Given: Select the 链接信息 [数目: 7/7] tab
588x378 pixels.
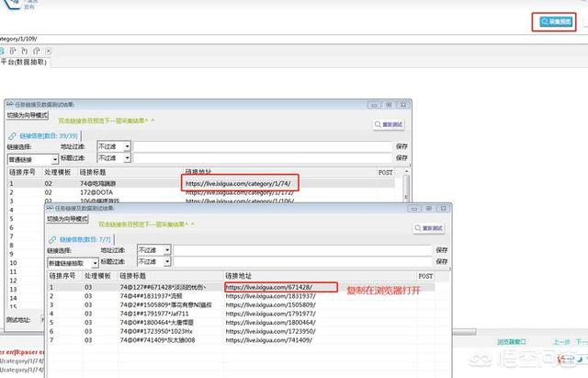Looking at the screenshot, I should coord(89,239).
